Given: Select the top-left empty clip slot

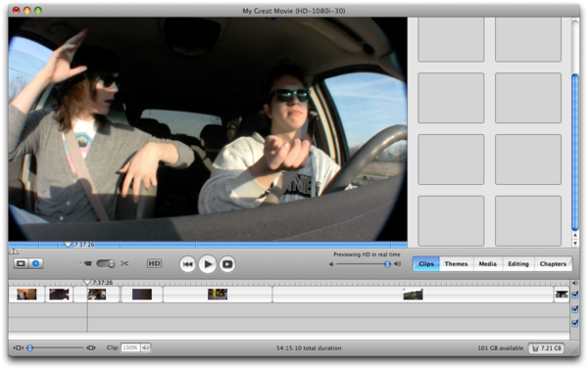Looking at the screenshot, I should click(x=451, y=39).
